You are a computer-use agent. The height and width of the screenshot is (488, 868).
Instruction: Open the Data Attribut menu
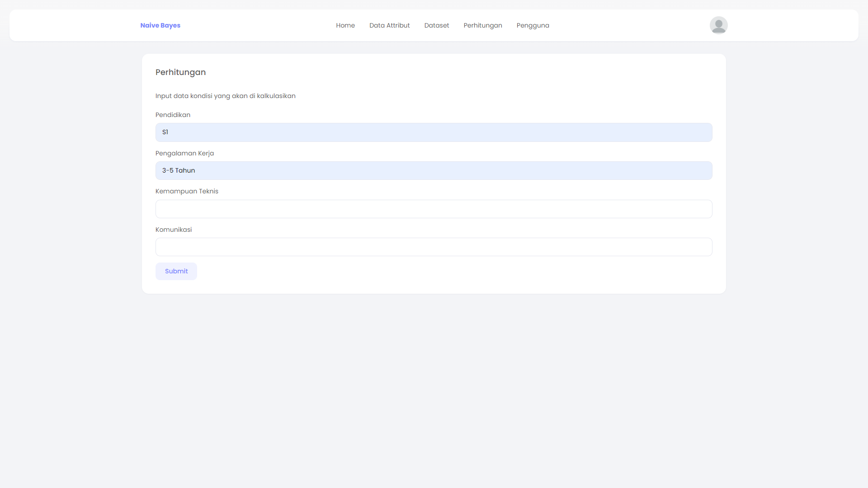[389, 25]
